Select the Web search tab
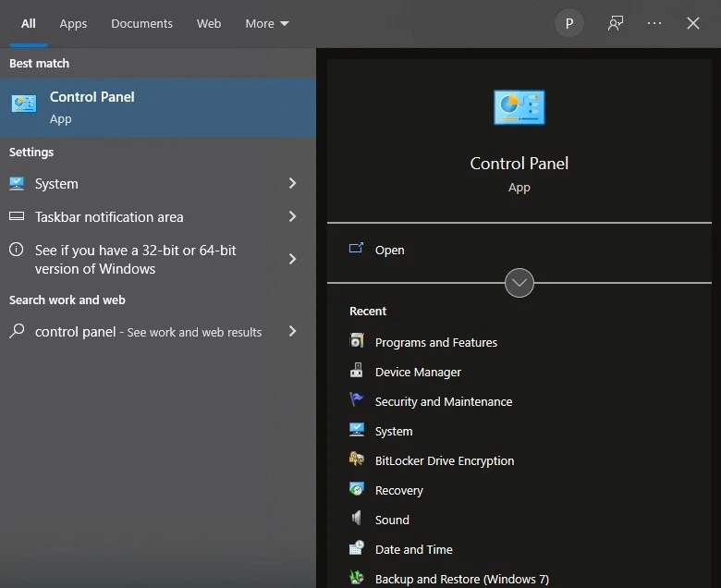The width and height of the screenshot is (721, 588). pyautogui.click(x=209, y=24)
